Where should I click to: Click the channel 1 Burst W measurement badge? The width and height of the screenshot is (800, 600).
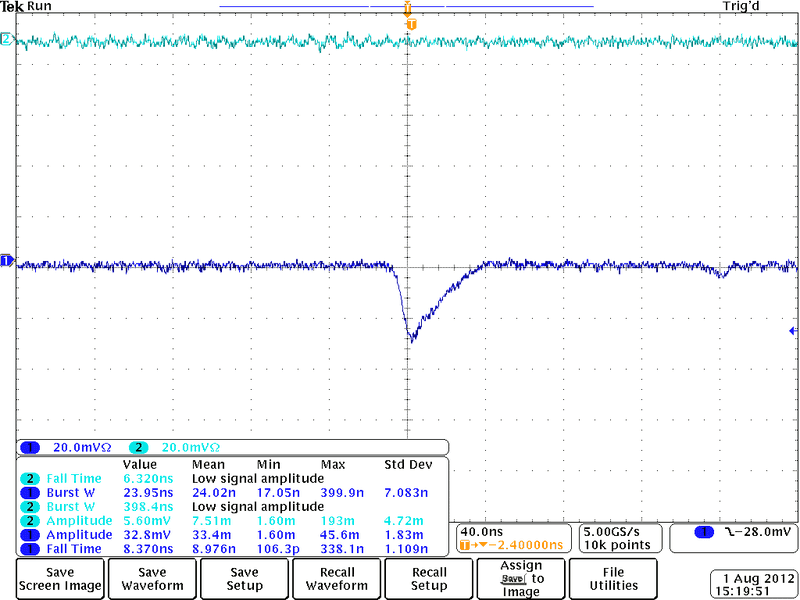pos(30,493)
